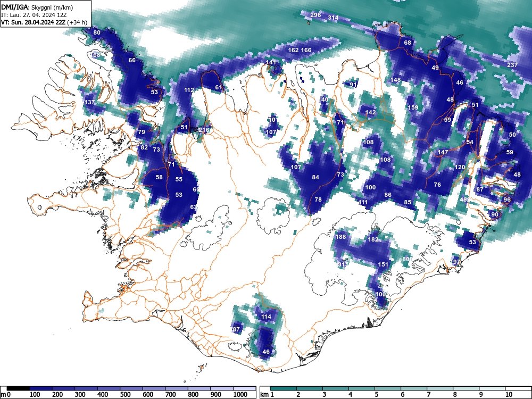Click the map value 79
532x399 pixels.
tap(142, 132)
